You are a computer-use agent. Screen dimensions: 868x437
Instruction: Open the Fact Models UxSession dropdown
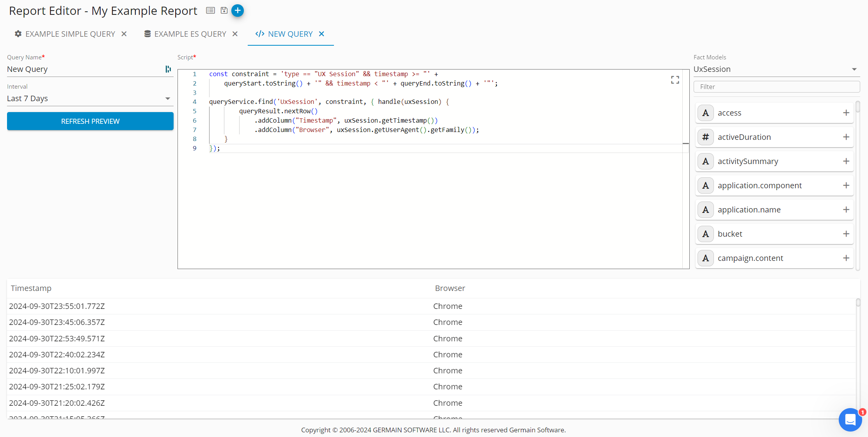click(x=776, y=69)
